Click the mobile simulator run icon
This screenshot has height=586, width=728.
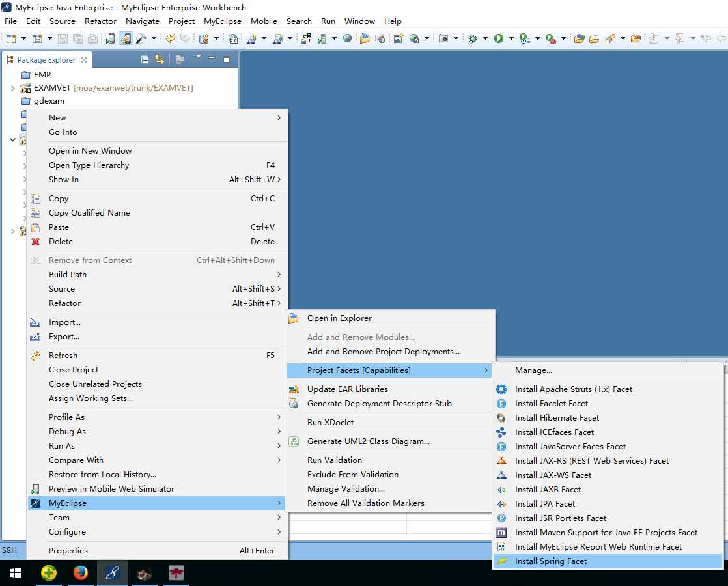[x=110, y=38]
